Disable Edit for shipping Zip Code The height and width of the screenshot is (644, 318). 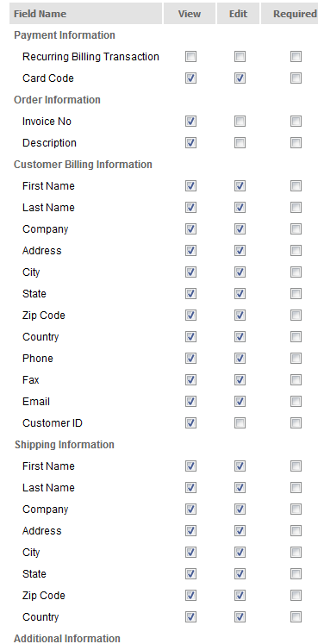(240, 596)
